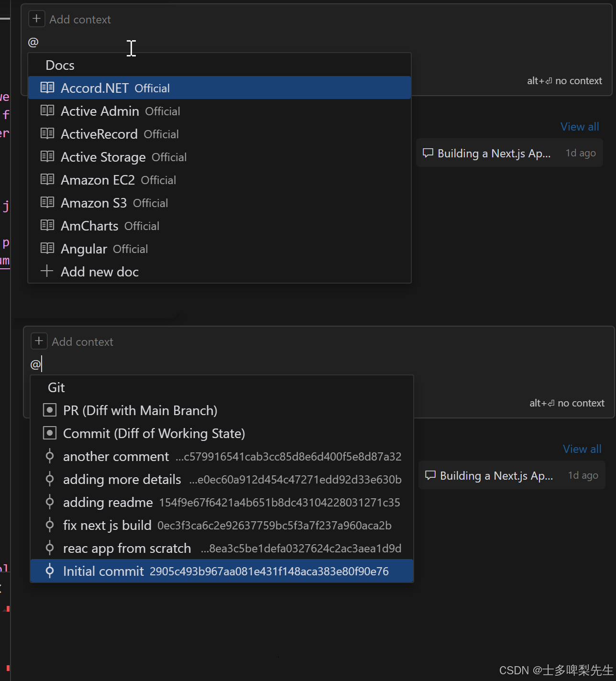Pick the ActiveRecord doc entry
This screenshot has height=681, width=616.
coord(220,134)
